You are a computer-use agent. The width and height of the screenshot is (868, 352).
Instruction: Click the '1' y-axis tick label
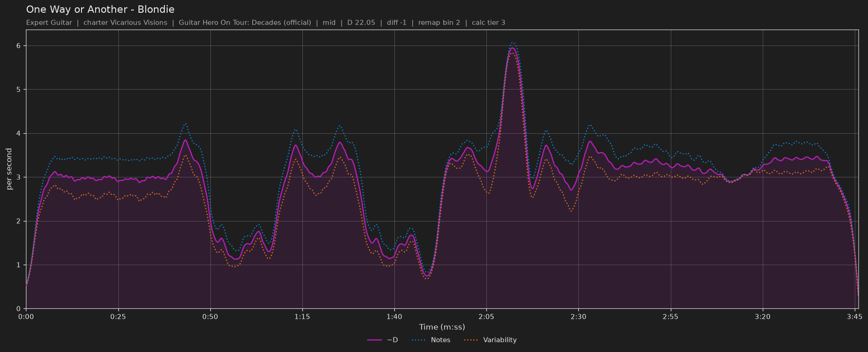[19, 265]
